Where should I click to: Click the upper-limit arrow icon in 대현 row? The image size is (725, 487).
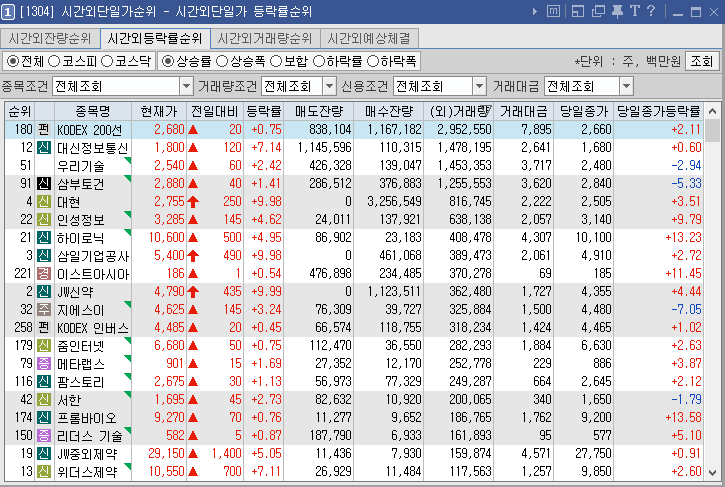tap(193, 202)
